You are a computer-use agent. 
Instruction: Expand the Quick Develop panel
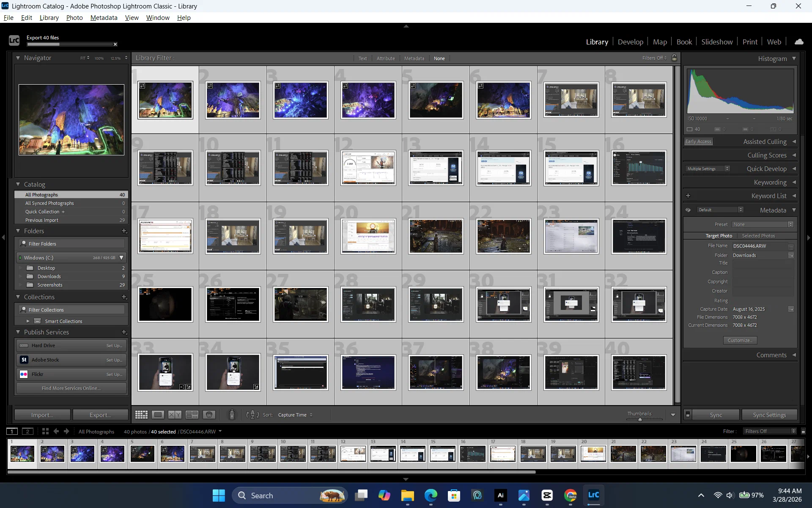(x=794, y=168)
